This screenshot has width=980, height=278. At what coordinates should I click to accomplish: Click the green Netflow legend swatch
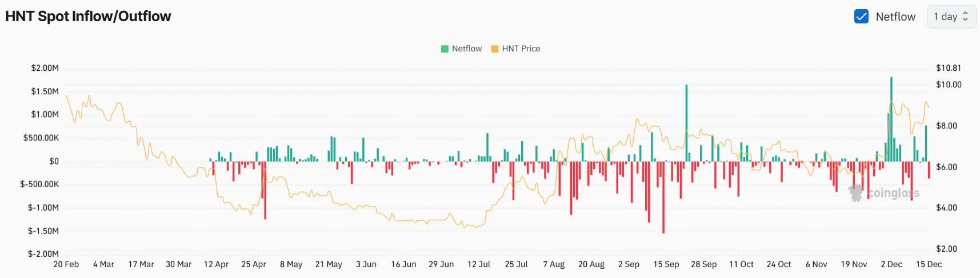pos(445,49)
